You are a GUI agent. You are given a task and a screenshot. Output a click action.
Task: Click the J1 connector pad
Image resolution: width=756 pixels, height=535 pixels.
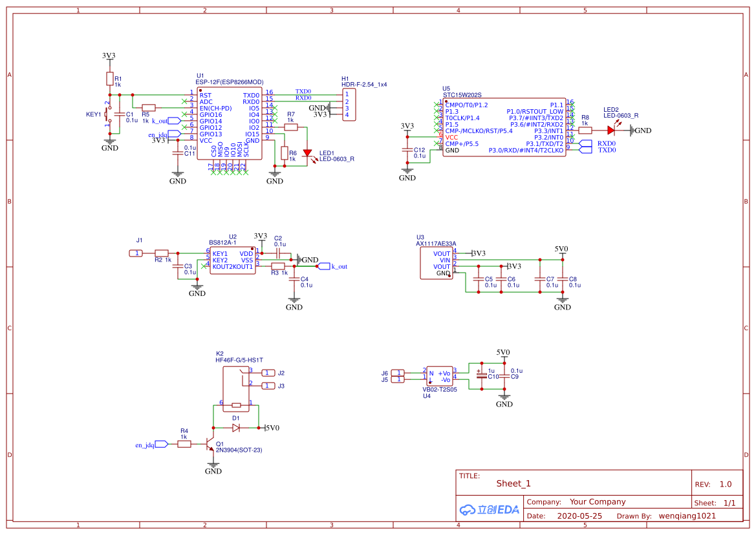pos(136,253)
